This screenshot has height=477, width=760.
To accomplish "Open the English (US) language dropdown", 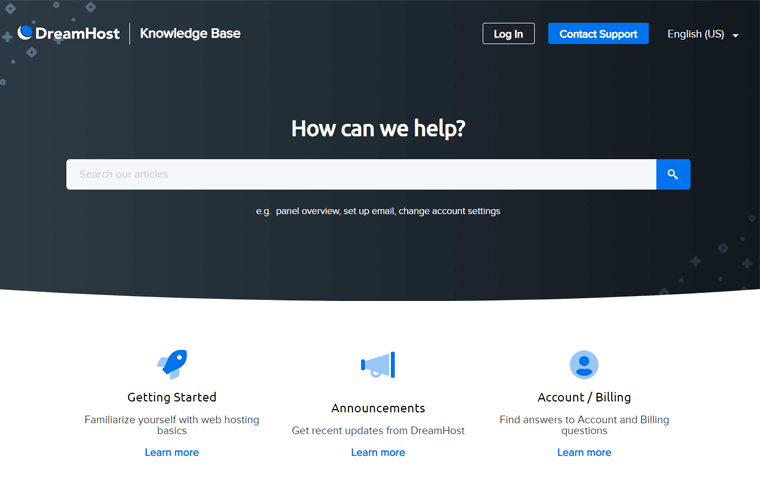I will [702, 34].
